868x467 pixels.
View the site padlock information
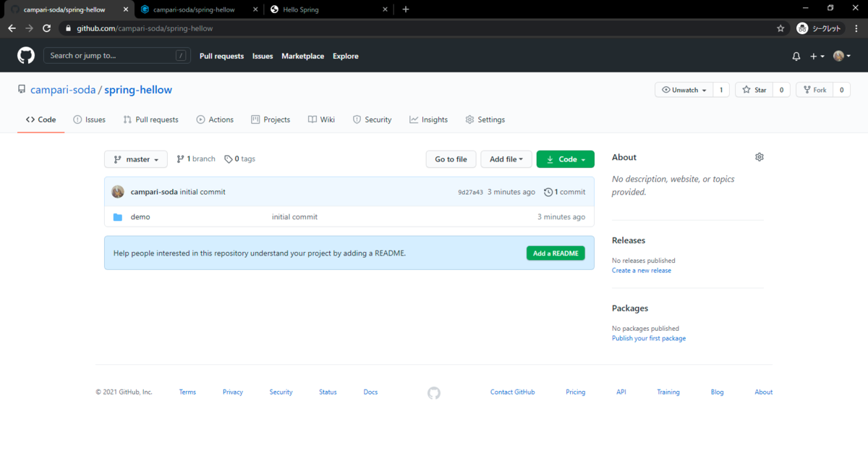(x=69, y=28)
